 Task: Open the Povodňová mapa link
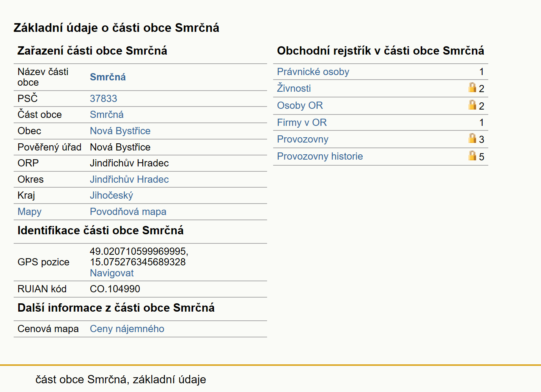pos(128,212)
